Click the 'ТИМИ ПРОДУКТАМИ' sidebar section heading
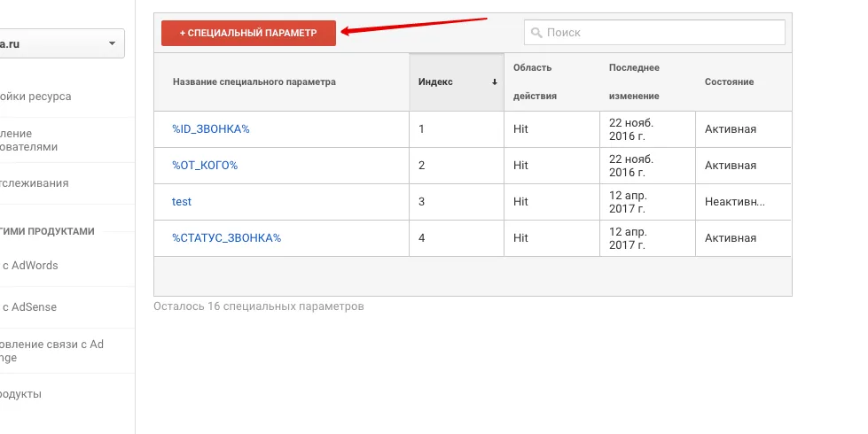Image resolution: width=868 pixels, height=434 pixels. tap(47, 231)
